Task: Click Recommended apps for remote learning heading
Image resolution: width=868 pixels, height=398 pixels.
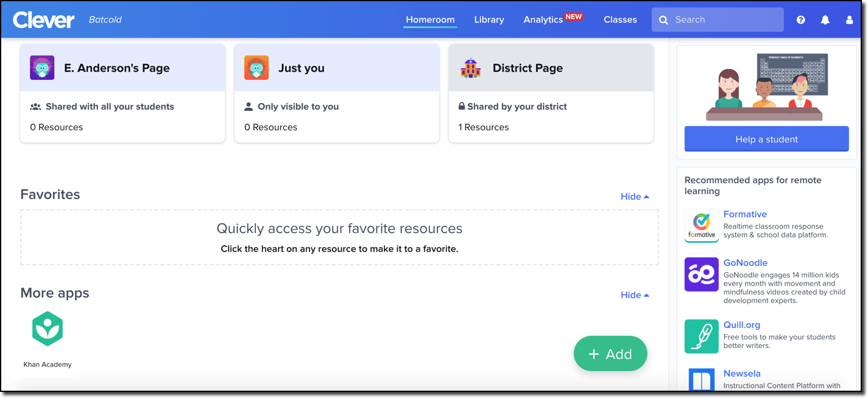Action: pos(753,186)
